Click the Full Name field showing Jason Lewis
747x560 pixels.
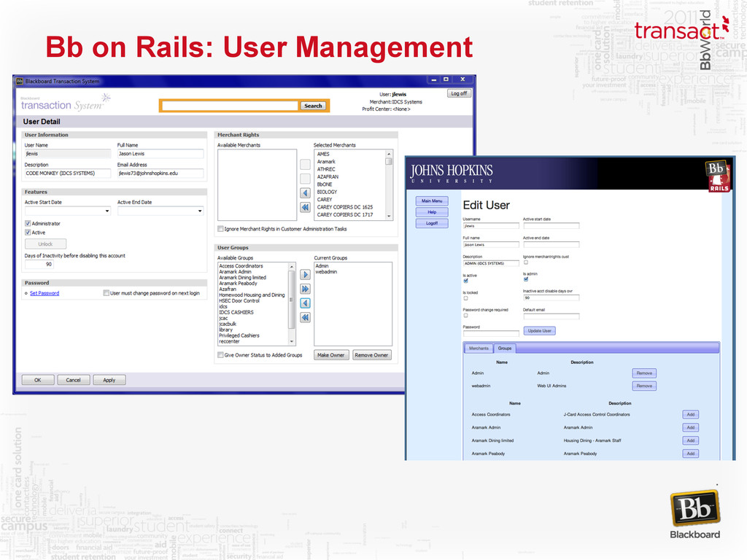coord(160,154)
